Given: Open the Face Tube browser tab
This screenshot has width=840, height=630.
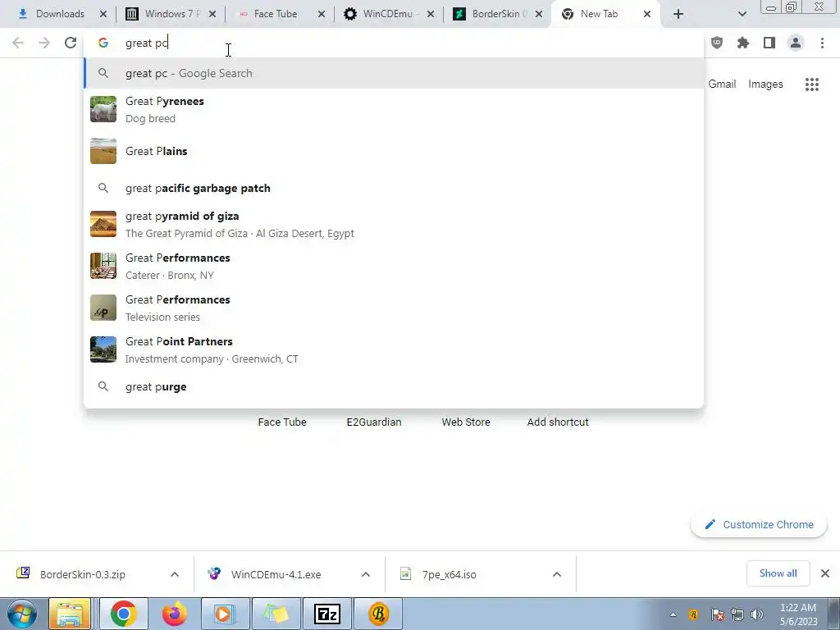Looking at the screenshot, I should pyautogui.click(x=275, y=14).
